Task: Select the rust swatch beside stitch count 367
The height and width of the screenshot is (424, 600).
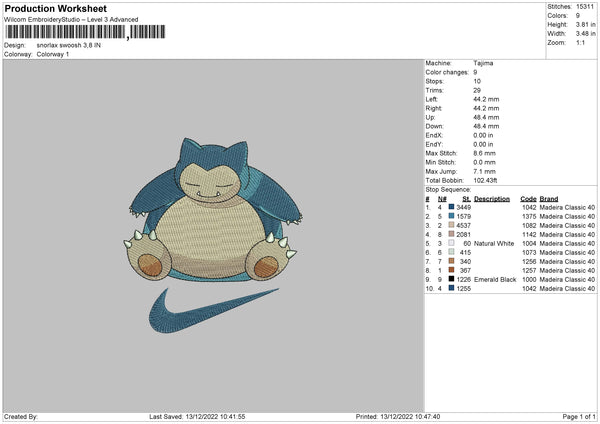Action: click(x=451, y=270)
